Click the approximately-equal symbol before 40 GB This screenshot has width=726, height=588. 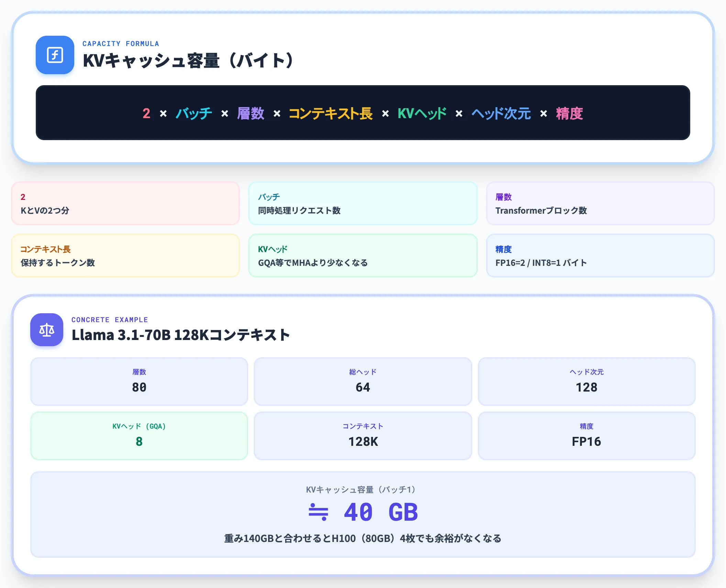318,512
